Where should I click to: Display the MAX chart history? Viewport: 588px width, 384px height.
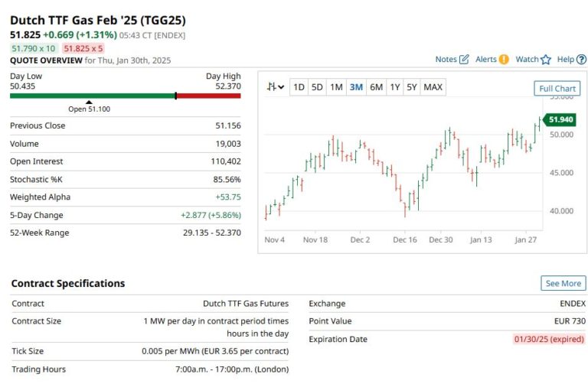click(x=433, y=87)
